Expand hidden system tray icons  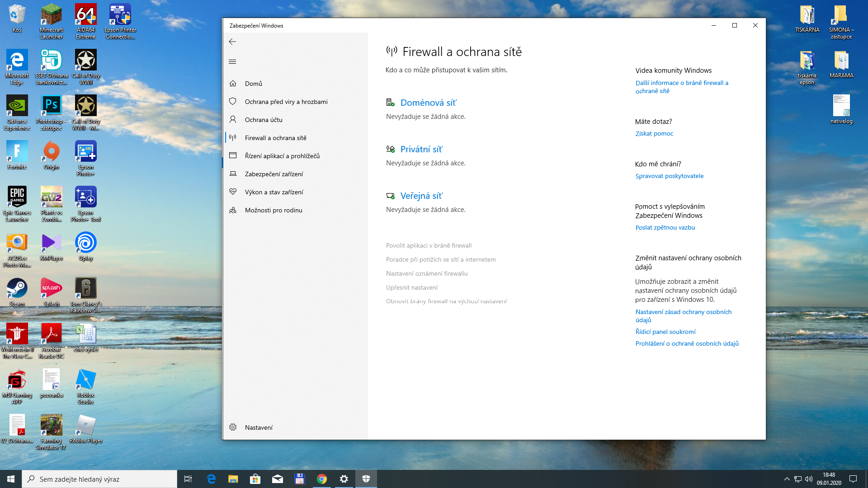[787, 479]
